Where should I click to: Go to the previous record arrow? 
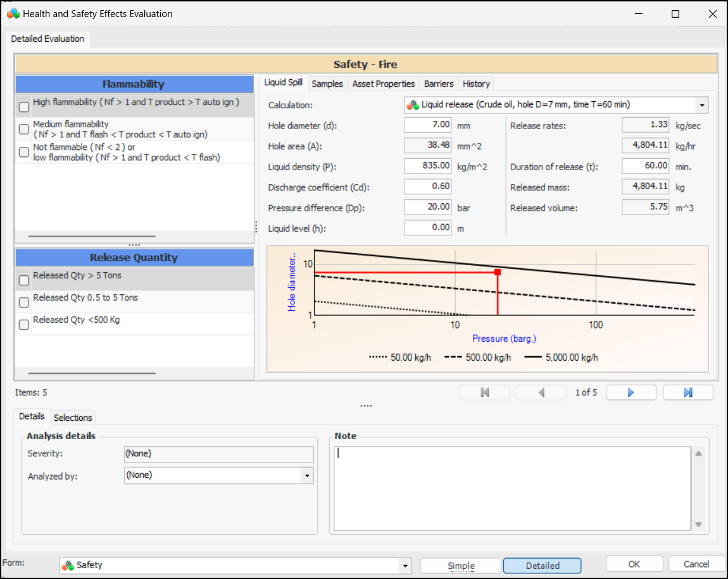pos(541,393)
